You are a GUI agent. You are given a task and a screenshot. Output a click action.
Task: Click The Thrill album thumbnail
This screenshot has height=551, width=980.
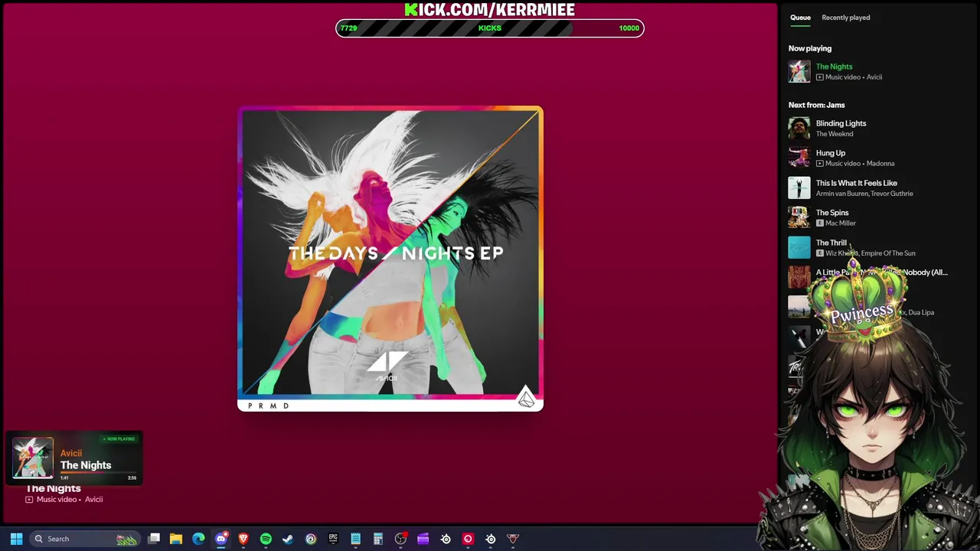[799, 247]
